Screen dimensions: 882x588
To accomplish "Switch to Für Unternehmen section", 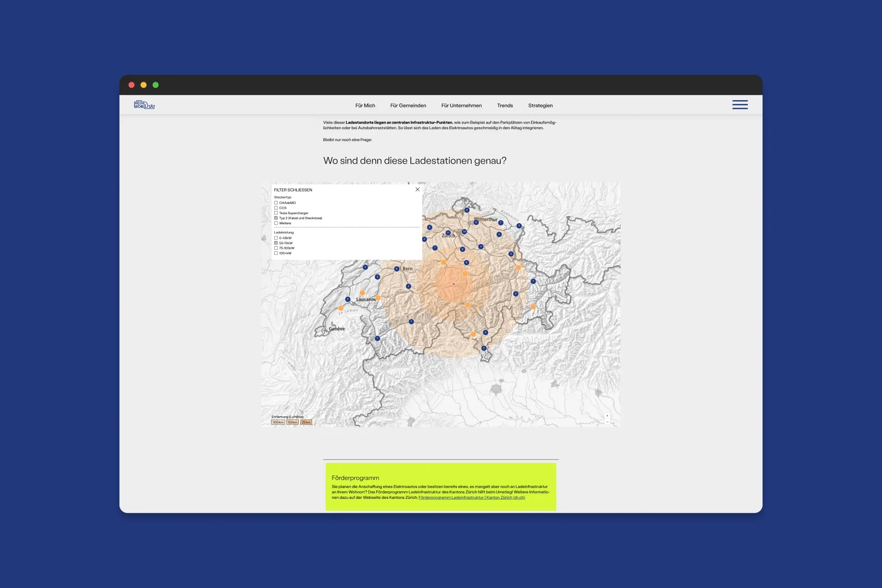I will [x=462, y=105].
